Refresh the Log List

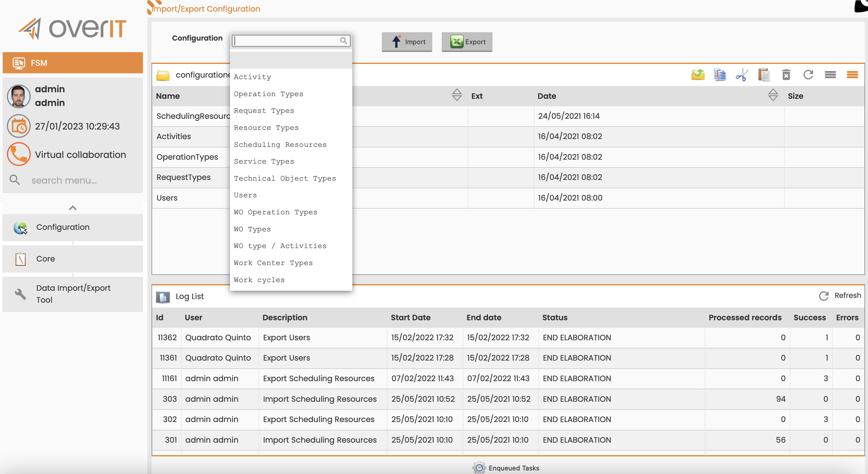tap(840, 296)
